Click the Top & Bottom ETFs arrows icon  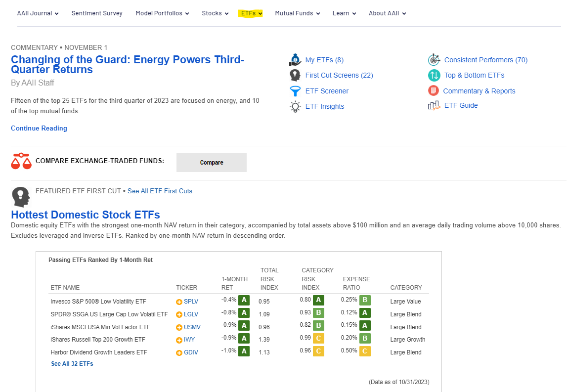(434, 75)
